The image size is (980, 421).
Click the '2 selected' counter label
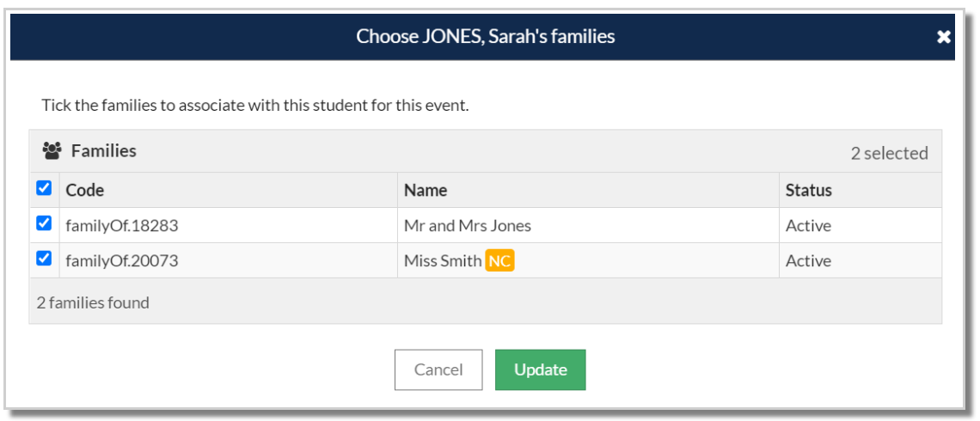click(x=890, y=153)
